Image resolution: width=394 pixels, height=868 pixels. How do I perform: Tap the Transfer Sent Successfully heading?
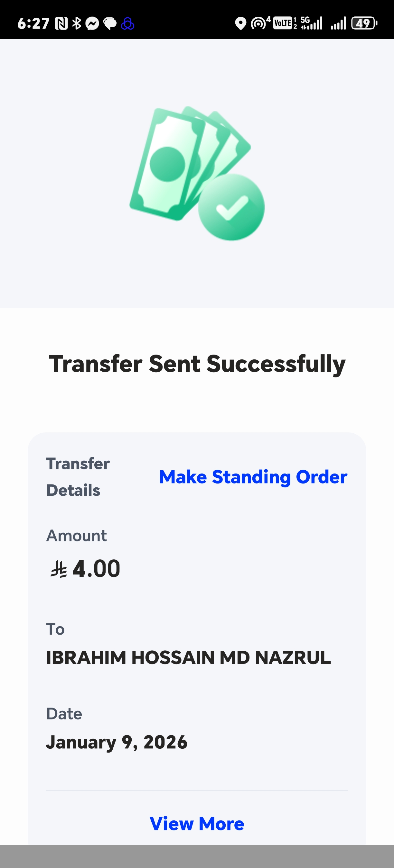pyautogui.click(x=197, y=364)
